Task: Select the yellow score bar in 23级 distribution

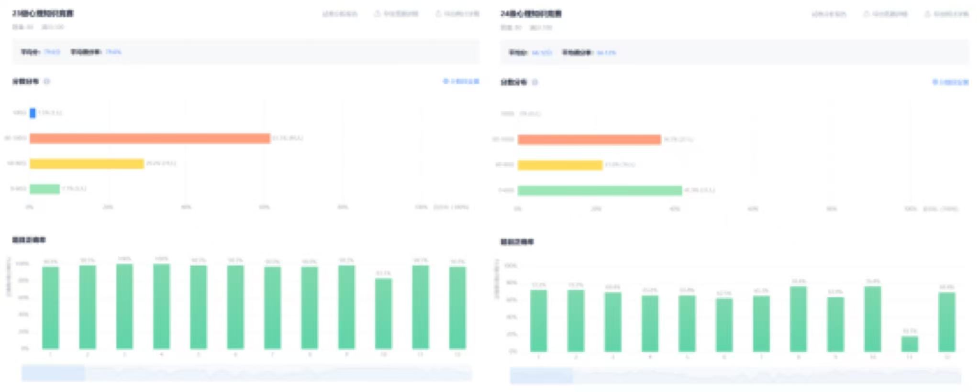Action: 87,164
